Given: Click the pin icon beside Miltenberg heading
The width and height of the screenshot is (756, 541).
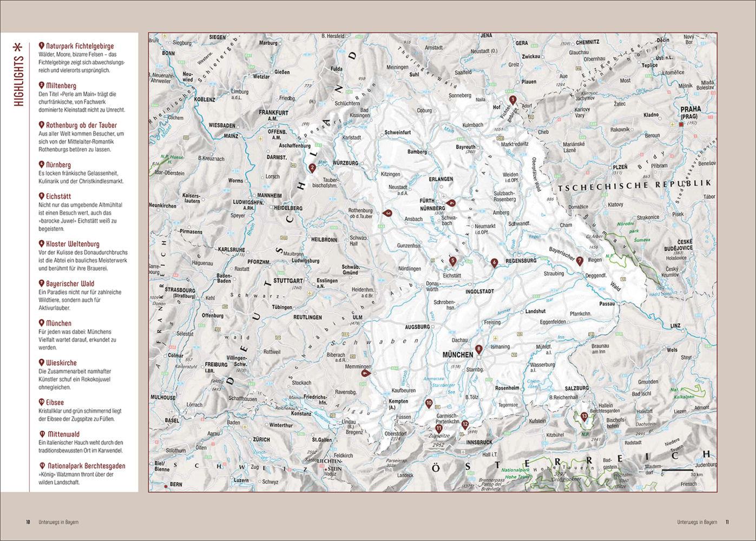Looking at the screenshot, I should 42,85.
